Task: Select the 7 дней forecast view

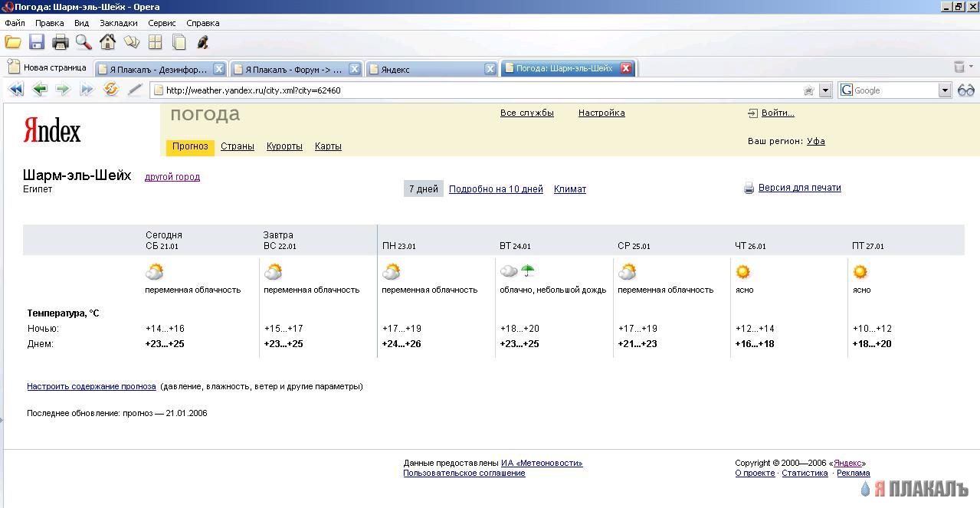Action: coord(424,188)
